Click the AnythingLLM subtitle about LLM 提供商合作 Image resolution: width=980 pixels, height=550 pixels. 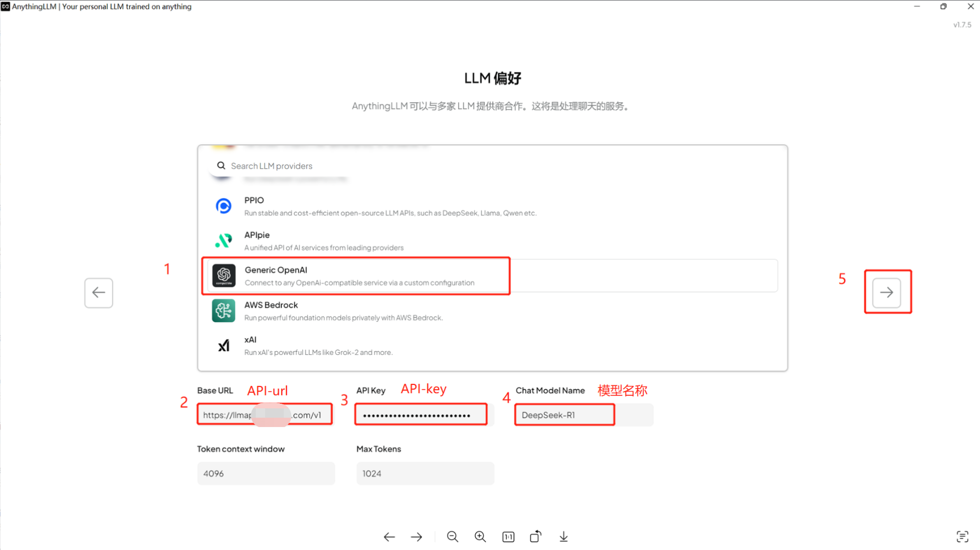[491, 106]
